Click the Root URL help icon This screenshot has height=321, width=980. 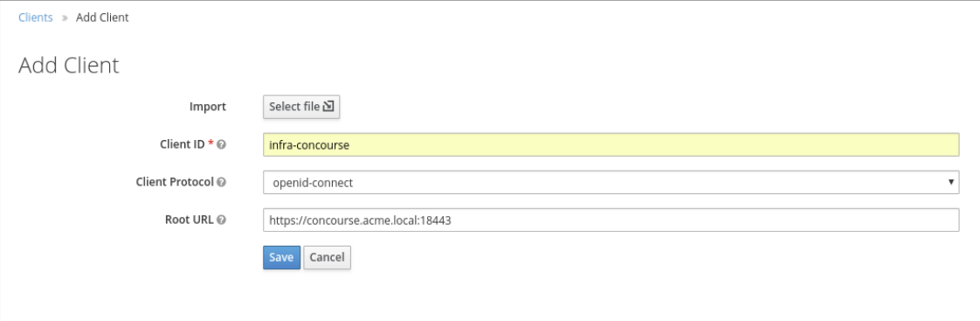tap(221, 220)
